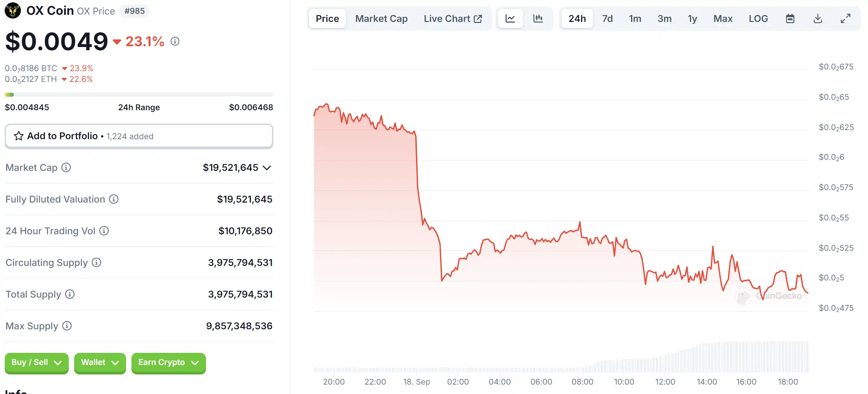Switch to line chart view icon

point(510,19)
